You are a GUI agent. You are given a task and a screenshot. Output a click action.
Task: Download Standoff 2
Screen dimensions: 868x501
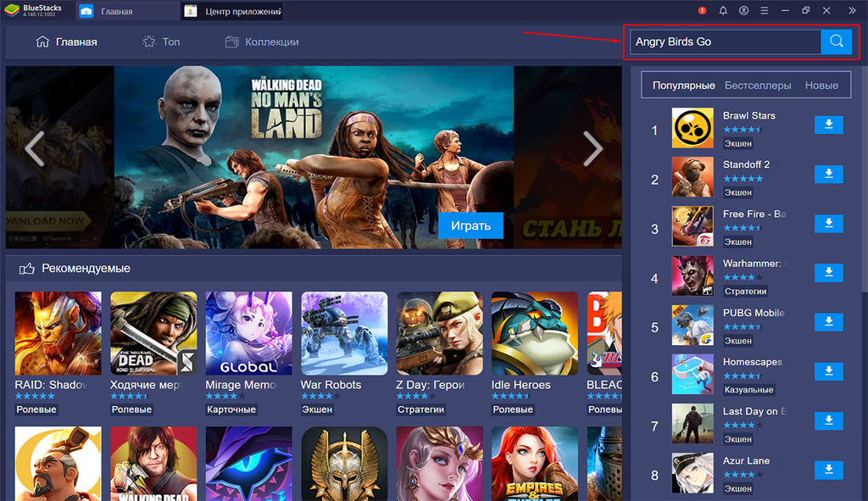point(829,174)
